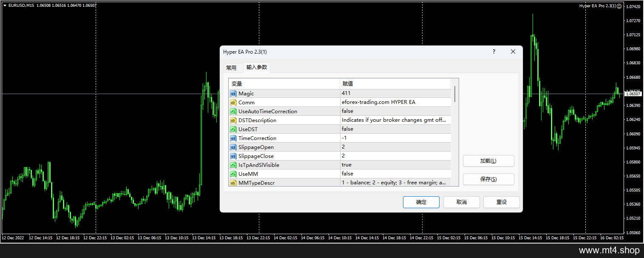The image size is (644, 258).
Task: Click the 重设 reset button
Action: pos(502,202)
